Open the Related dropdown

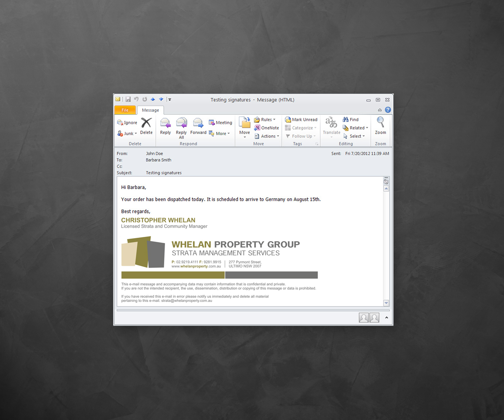[355, 128]
